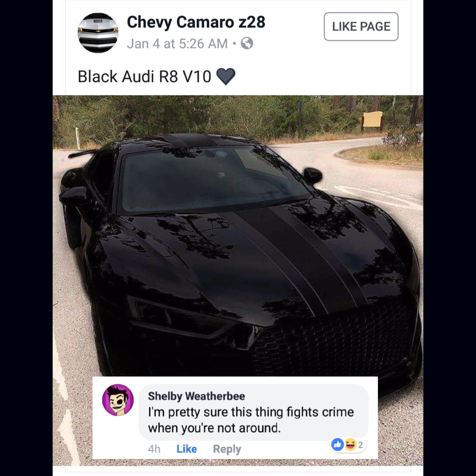Click the LIKE PAGE button
Screen dimensions: 476x476
[x=361, y=26]
